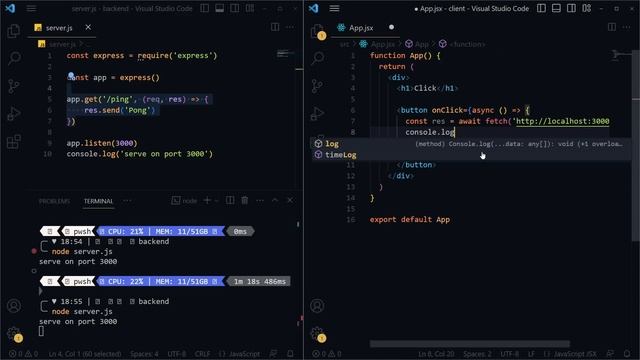Image resolution: width=640 pixels, height=360 pixels.
Task: Open terminal panel views and more actions
Action: click(x=260, y=200)
